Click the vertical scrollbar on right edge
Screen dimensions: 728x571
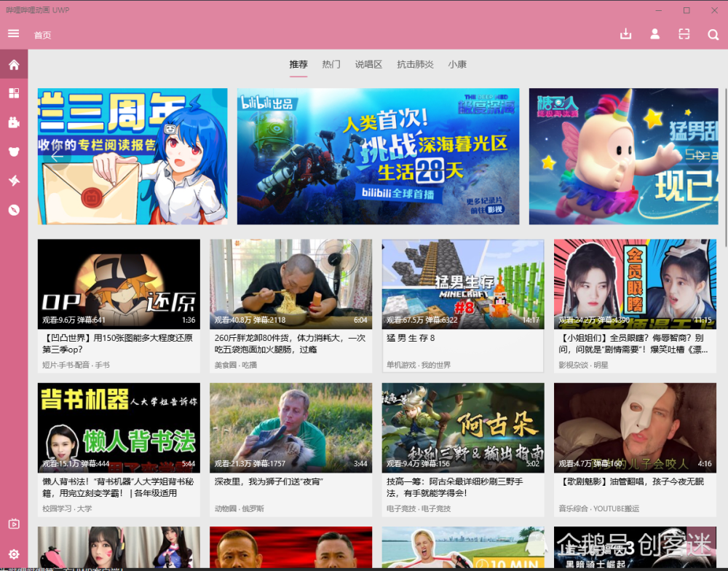point(726,168)
